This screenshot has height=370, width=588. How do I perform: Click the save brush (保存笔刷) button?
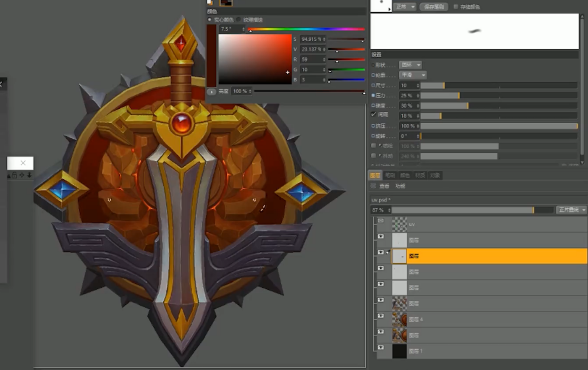(434, 7)
